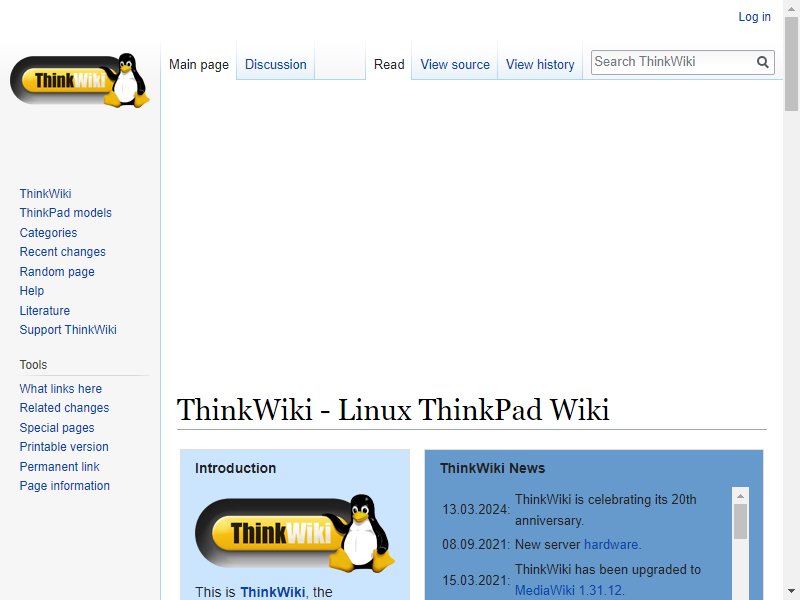Screen dimensions: 800x600
Task: Open the ThinkWiki sidebar link
Action: click(45, 194)
